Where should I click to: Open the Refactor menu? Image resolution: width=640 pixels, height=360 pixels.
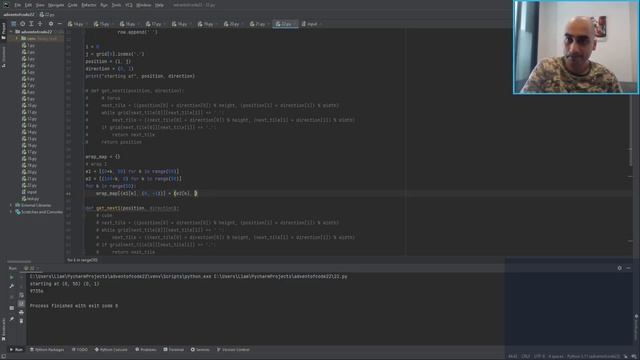tap(89, 5)
